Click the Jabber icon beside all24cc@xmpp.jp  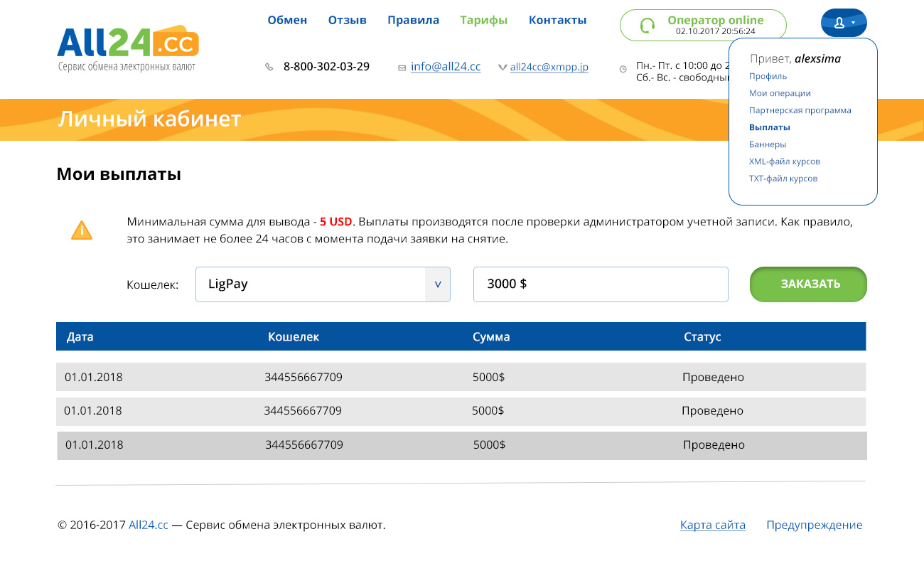[503, 68]
